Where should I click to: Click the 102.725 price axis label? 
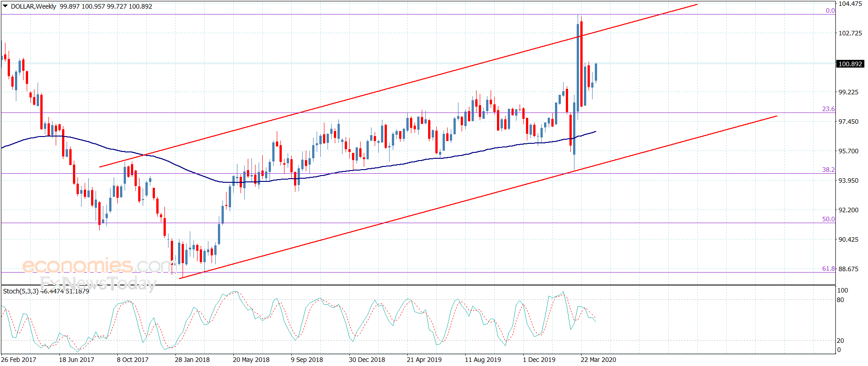click(x=850, y=33)
